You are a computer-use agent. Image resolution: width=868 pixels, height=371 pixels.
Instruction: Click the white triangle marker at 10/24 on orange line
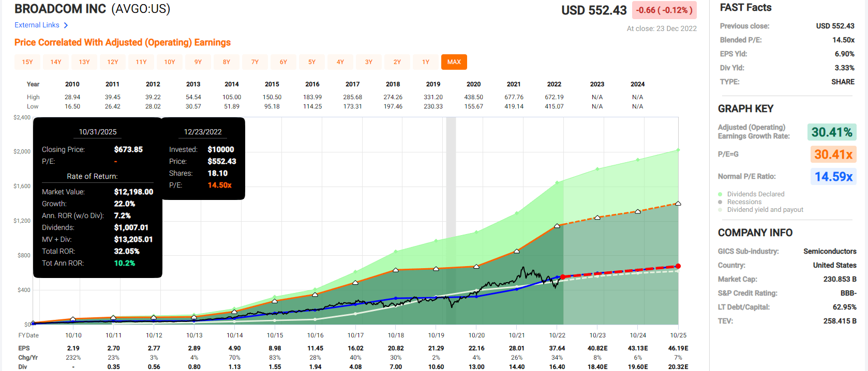tap(638, 211)
